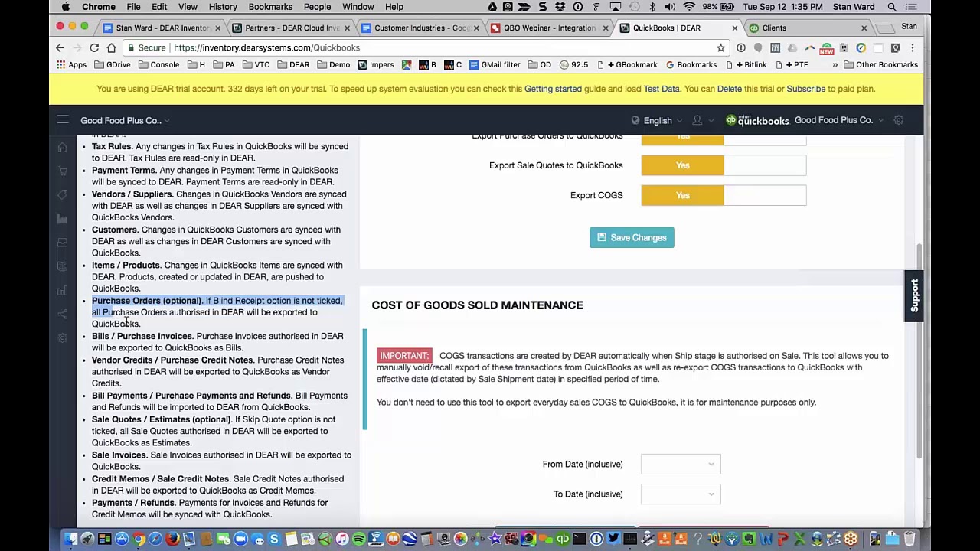
Task: Open the gear settings sidebar icon
Action: 63,337
